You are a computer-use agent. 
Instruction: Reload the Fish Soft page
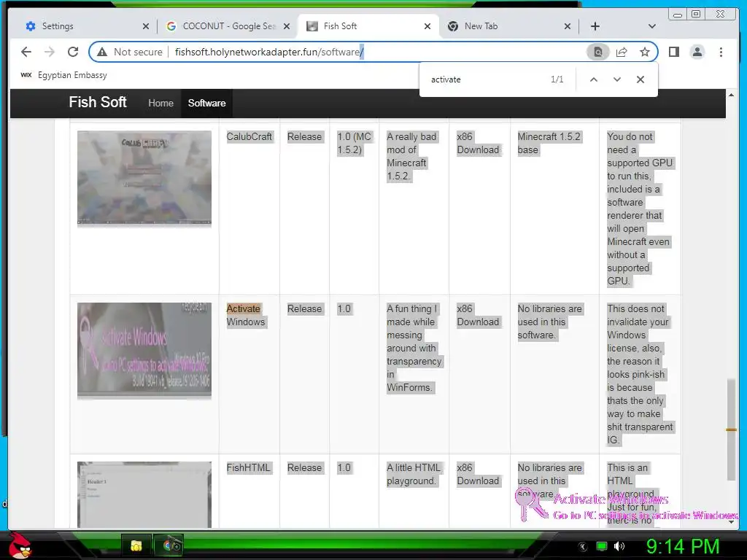pyautogui.click(x=73, y=52)
